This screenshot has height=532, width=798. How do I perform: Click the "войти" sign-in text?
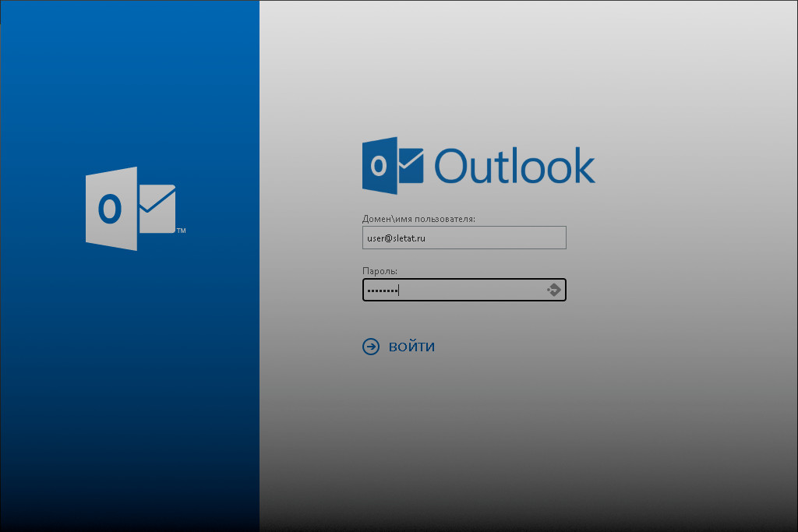tap(411, 347)
